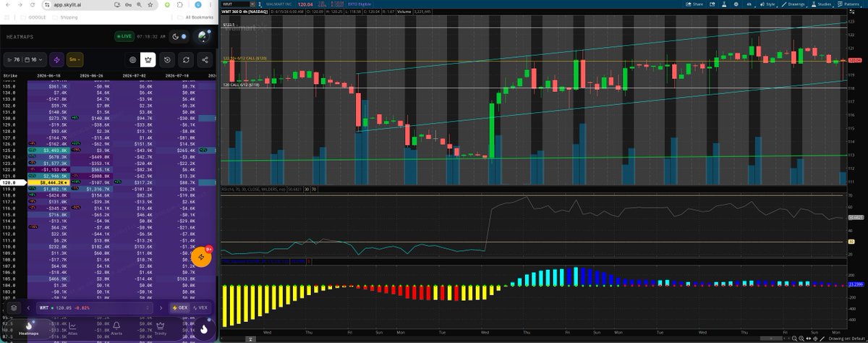Open Chrome three-dot menu

pos(210,5)
